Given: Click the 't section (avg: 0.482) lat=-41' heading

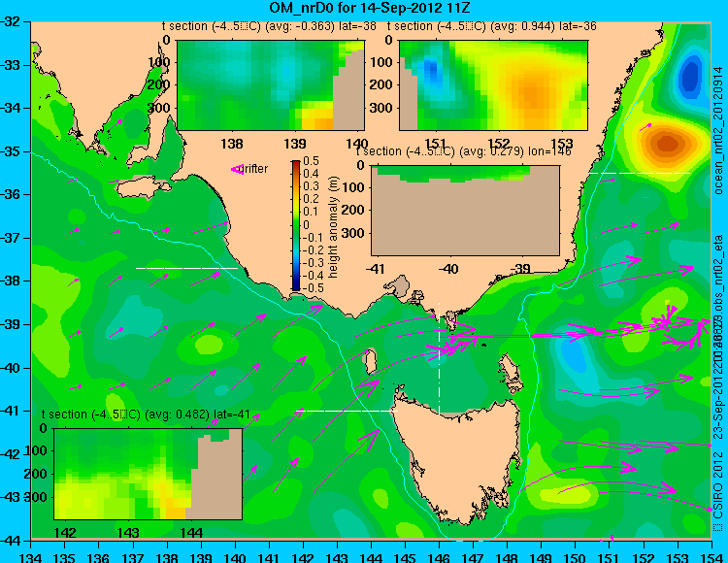Looking at the screenshot, I should point(146,414).
